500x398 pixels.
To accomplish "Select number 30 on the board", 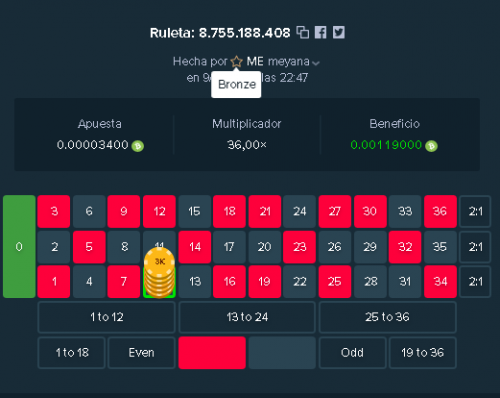I will [x=370, y=211].
